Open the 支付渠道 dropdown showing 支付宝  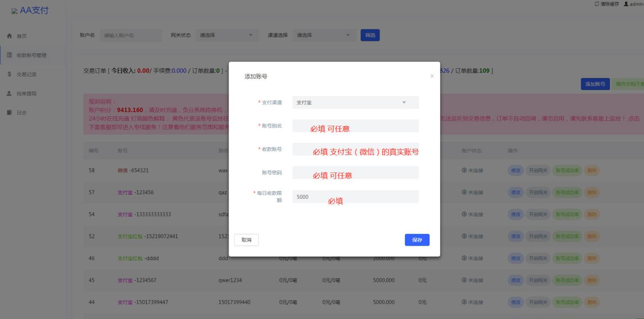tap(354, 102)
